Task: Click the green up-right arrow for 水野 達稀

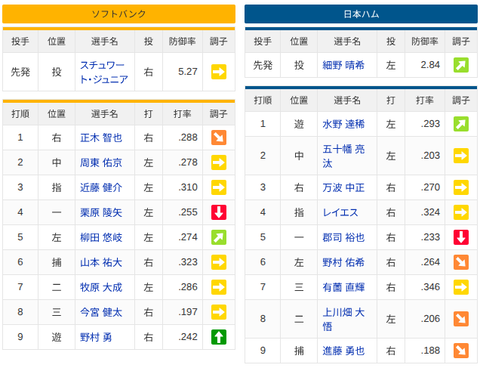Action: 461,124
